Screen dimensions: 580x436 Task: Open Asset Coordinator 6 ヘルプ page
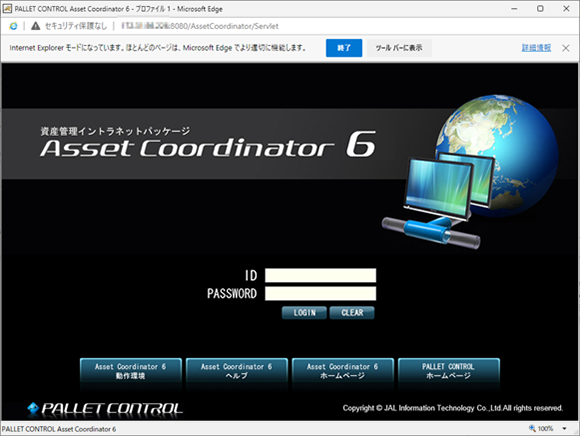pyautogui.click(x=237, y=371)
